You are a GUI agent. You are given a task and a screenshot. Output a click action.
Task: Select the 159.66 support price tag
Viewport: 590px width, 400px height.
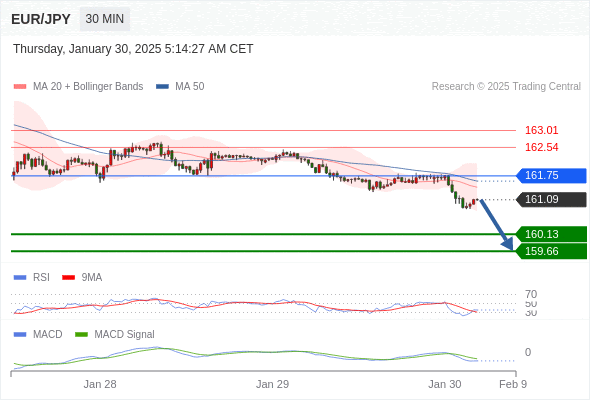(x=551, y=251)
